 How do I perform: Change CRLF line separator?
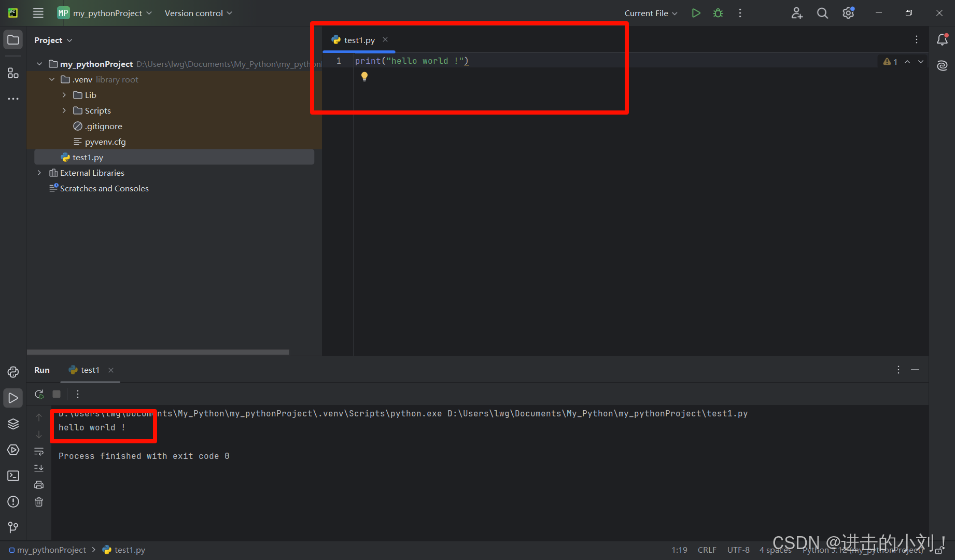(x=707, y=550)
